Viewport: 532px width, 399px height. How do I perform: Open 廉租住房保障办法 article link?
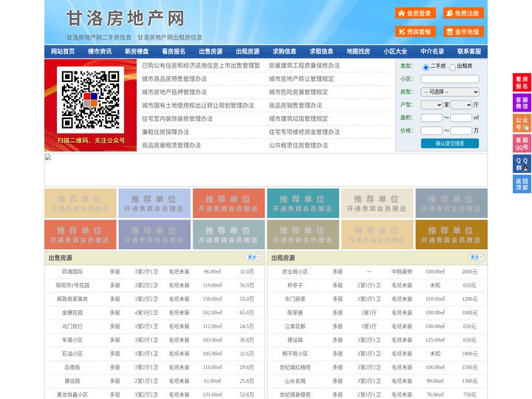(166, 132)
